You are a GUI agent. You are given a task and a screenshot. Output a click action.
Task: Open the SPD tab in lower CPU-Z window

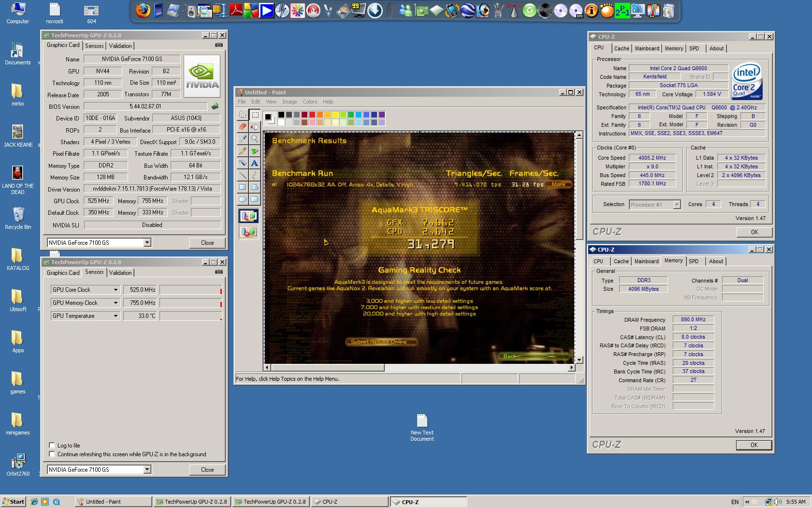[694, 261]
